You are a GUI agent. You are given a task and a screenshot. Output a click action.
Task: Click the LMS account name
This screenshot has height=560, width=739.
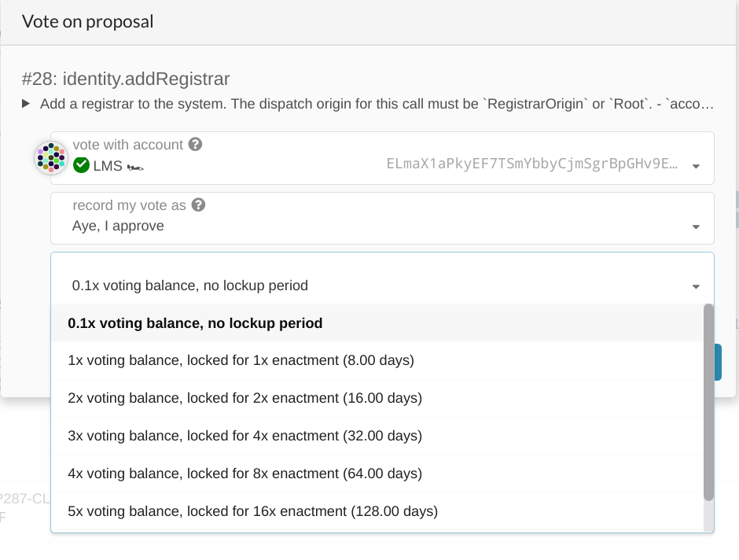[x=107, y=166]
